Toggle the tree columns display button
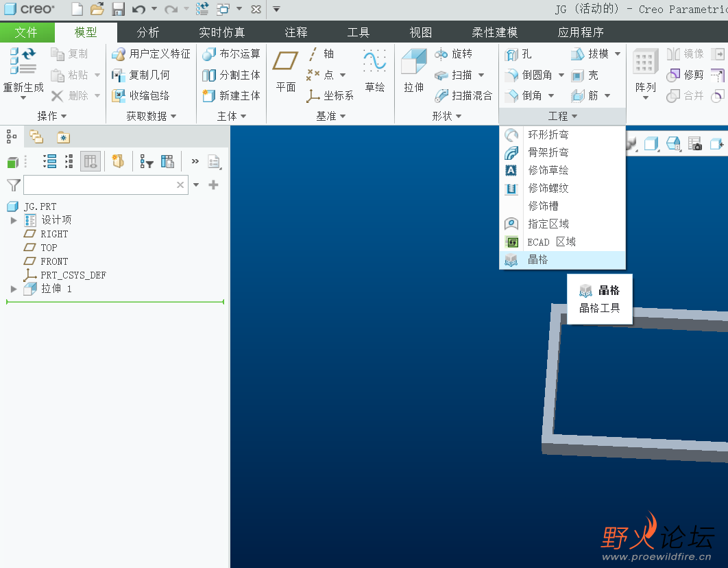 tap(90, 162)
